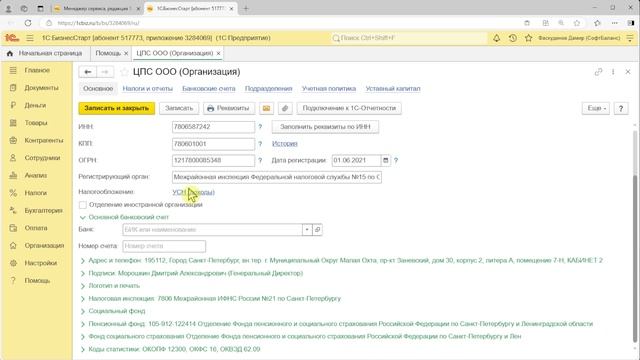Open the УСН (доходы) taxation link
Viewport: 640px width, 360px height.
193,192
